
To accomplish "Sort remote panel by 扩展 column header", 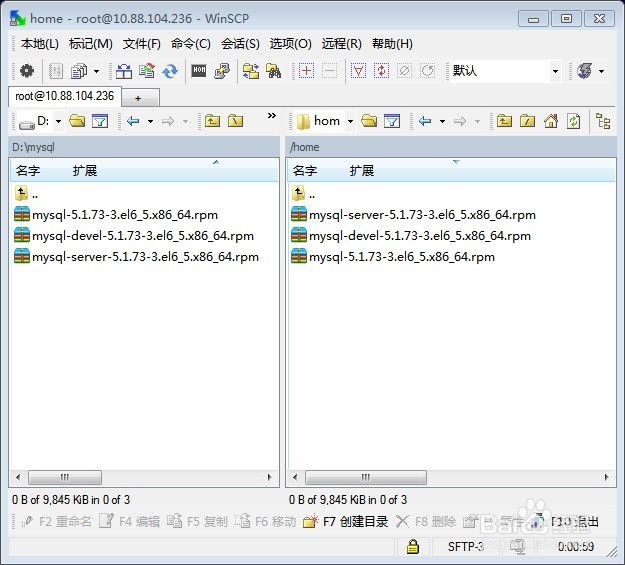I will [362, 171].
